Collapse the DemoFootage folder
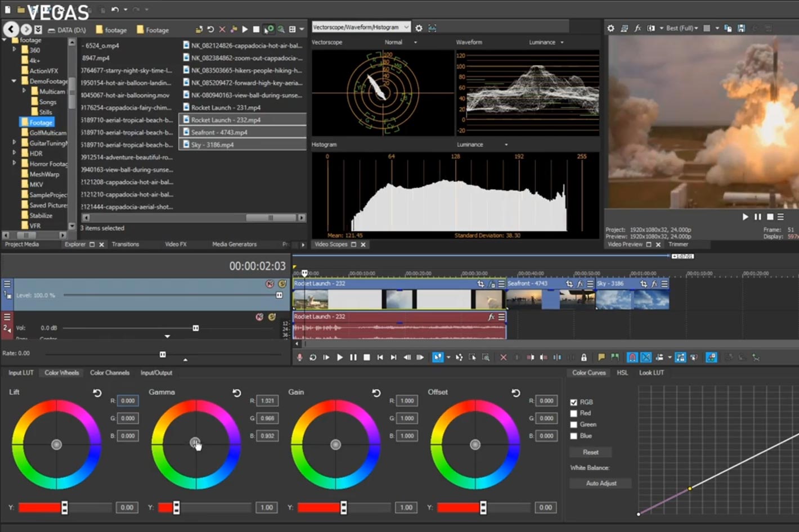This screenshot has height=532, width=799. pos(14,81)
